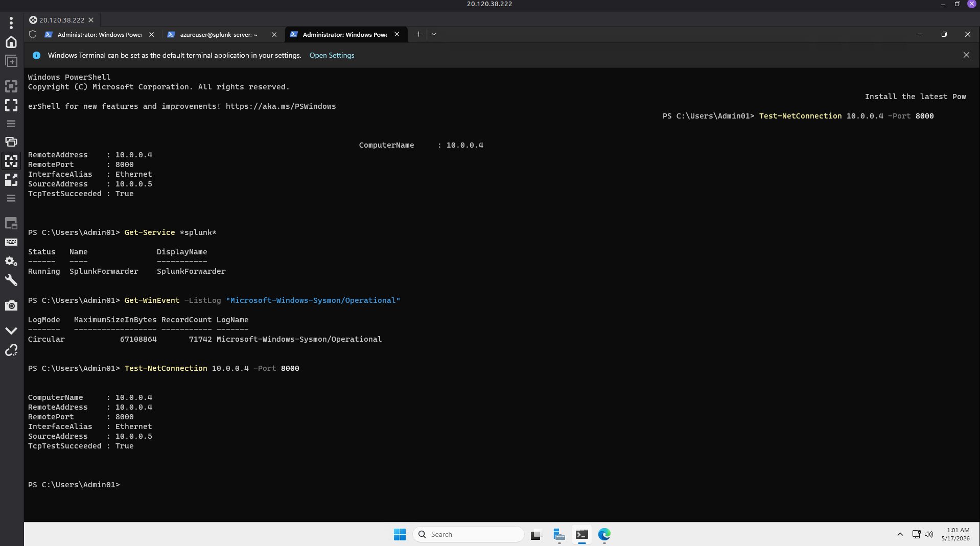Click the full-screen brackets icon
980x546 pixels.
11,105
